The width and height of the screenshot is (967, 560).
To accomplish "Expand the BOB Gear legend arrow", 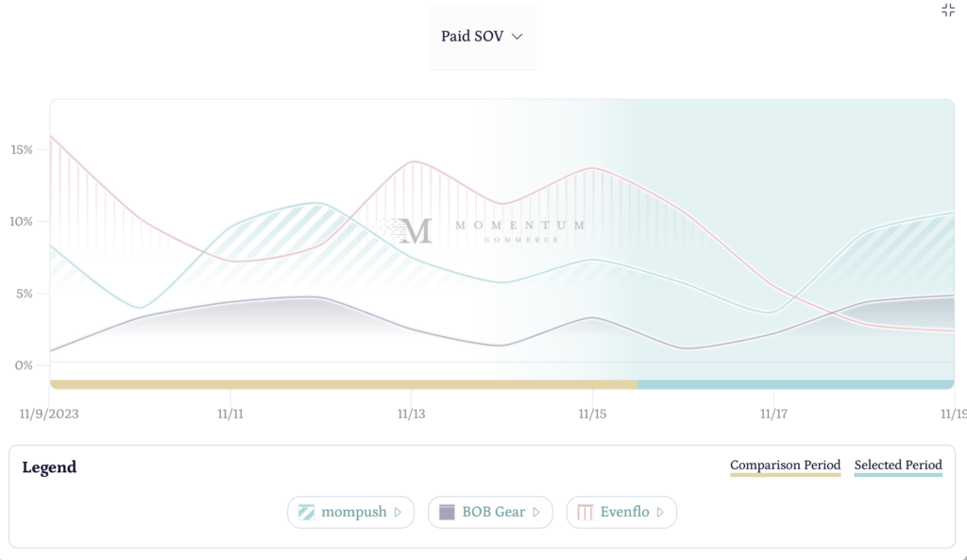I will [x=536, y=512].
